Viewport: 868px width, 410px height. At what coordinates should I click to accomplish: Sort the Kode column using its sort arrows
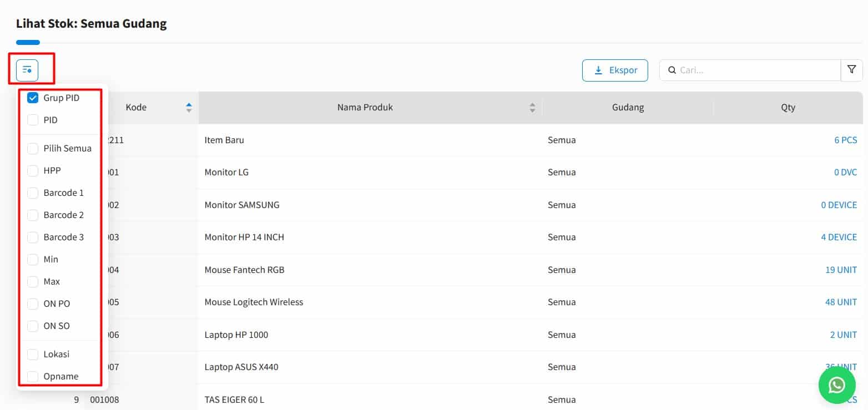188,107
